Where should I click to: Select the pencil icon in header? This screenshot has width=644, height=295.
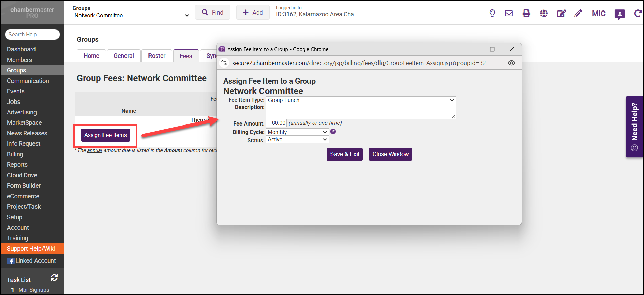pos(578,14)
